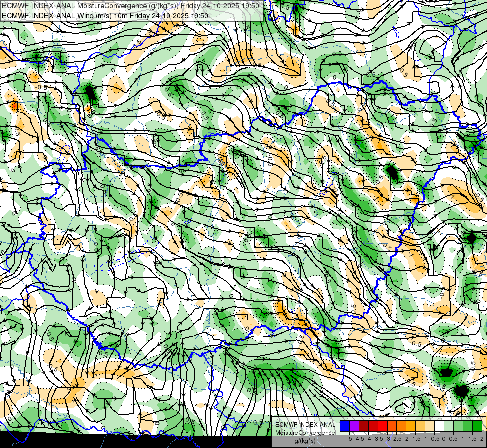
Task: Click the '1.5' legend tick label
Action: click(472, 439)
